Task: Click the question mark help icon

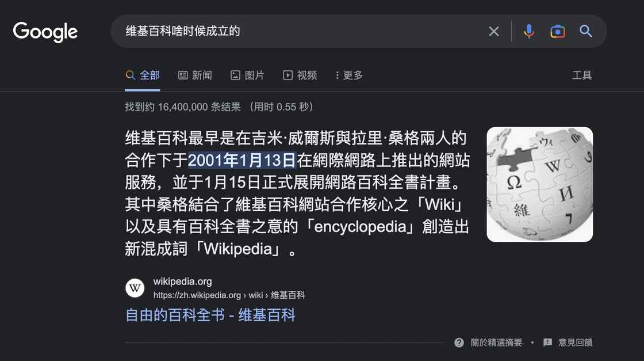Action: coord(459,342)
